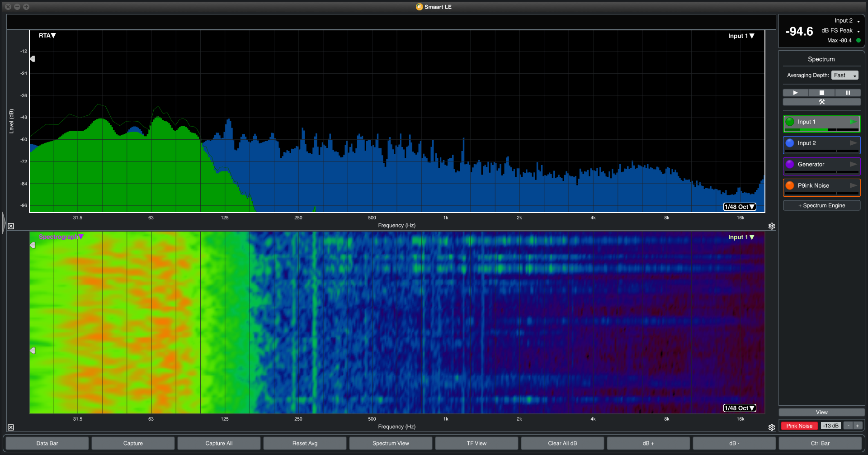Click the Input 1 level meter bar
This screenshot has width=868, height=455.
click(x=822, y=130)
